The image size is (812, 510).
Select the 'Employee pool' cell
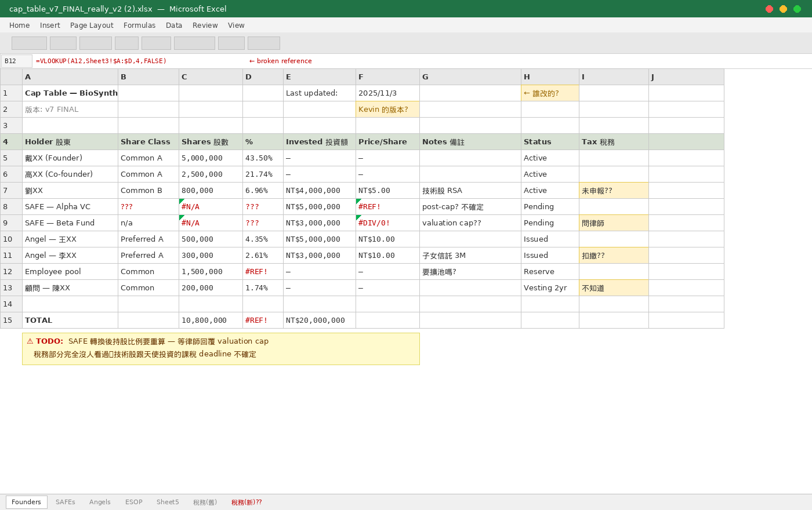click(x=70, y=272)
